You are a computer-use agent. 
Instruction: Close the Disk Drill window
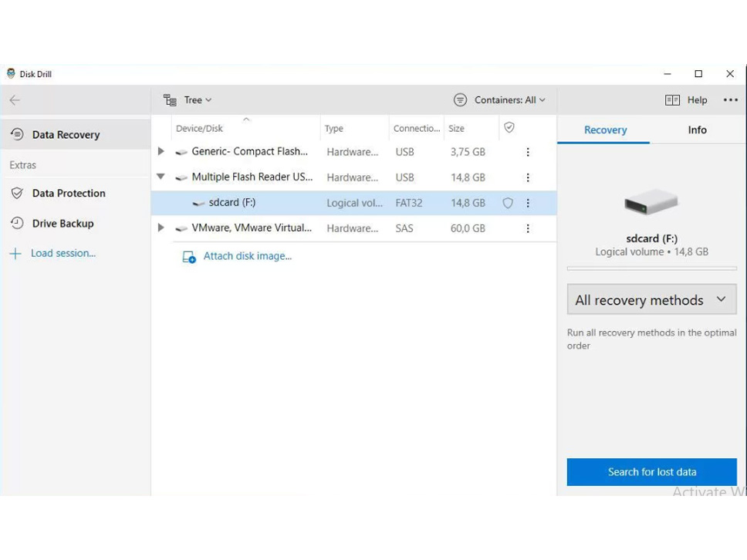tap(730, 74)
